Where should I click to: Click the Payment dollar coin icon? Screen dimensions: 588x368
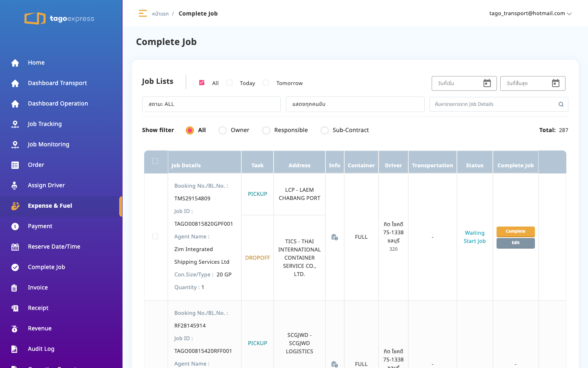click(x=15, y=226)
